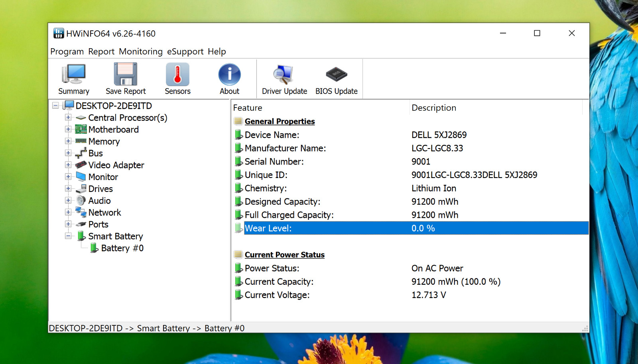Open the eSupport menu
Screen dimensions: 638x364
point(185,51)
